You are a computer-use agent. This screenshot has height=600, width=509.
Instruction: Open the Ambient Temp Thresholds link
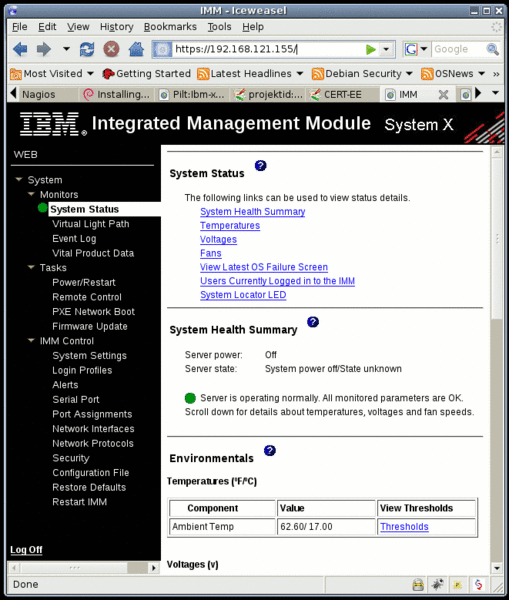pyautogui.click(x=404, y=527)
